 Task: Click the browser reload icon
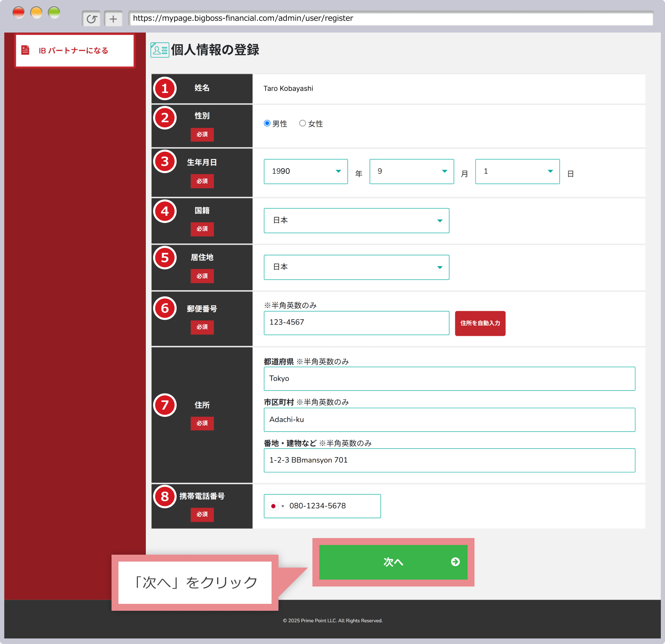point(91,19)
